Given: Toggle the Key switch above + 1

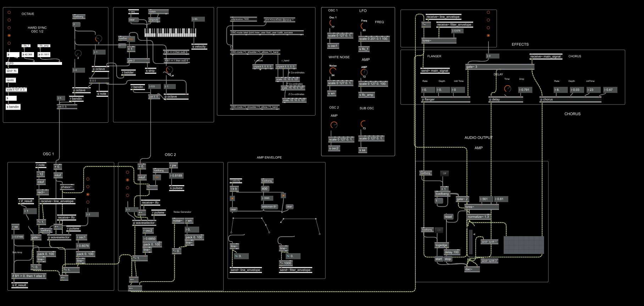Looking at the screenshot, I should pyautogui.click(x=131, y=39).
